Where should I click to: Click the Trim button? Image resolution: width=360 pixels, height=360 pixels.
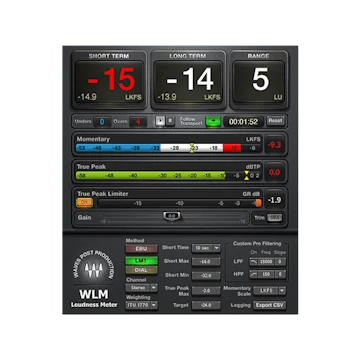[x=275, y=218]
